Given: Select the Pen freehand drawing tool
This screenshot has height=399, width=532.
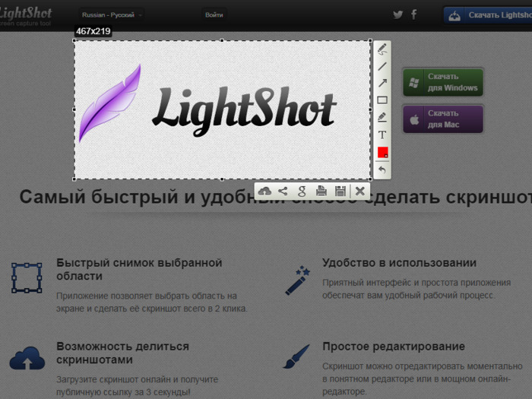Looking at the screenshot, I should click(382, 49).
